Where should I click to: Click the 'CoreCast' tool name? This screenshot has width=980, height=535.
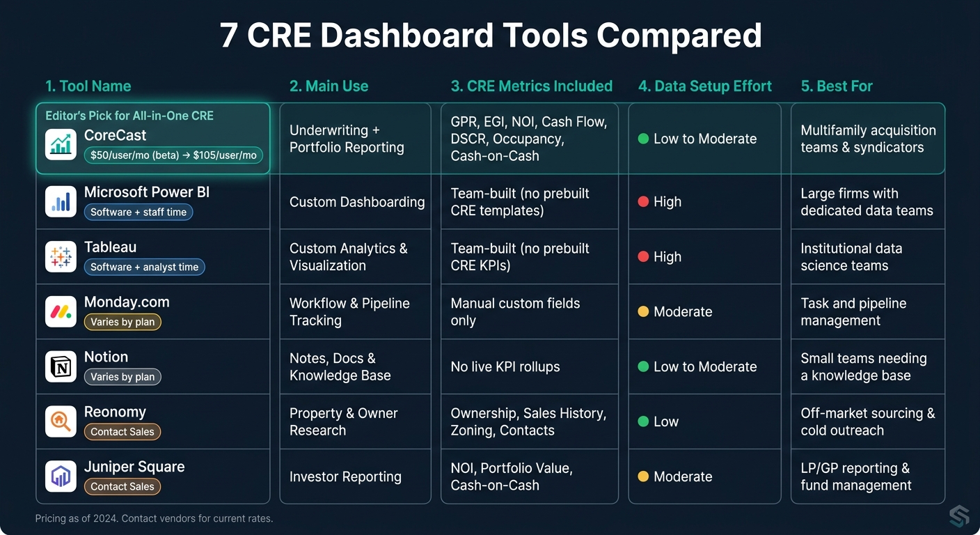(x=116, y=135)
